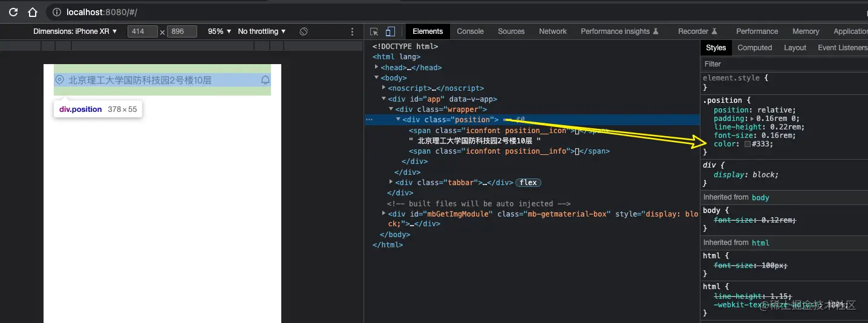
Task: Switch to the Sources tab
Action: coord(511,31)
